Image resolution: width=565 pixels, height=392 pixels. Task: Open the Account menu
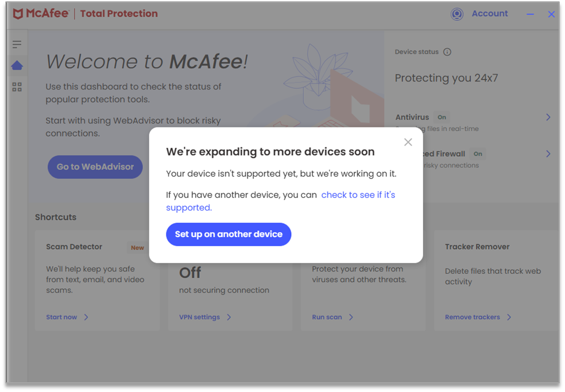coord(490,14)
